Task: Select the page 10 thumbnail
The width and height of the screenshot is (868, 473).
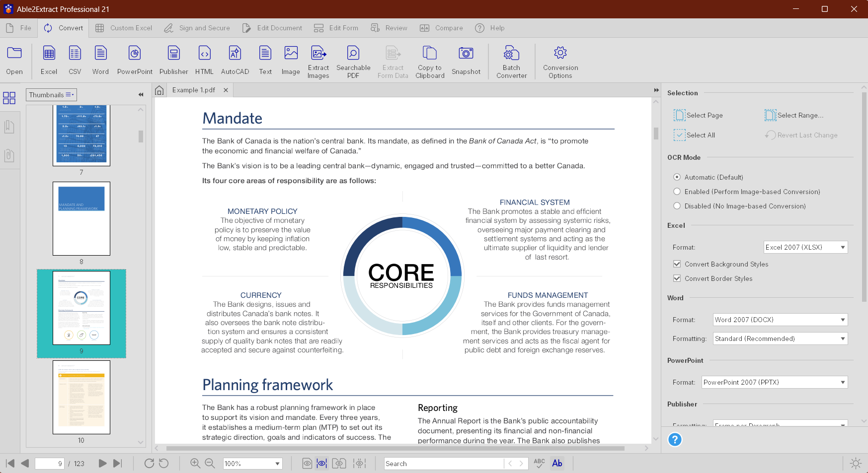Action: point(81,397)
